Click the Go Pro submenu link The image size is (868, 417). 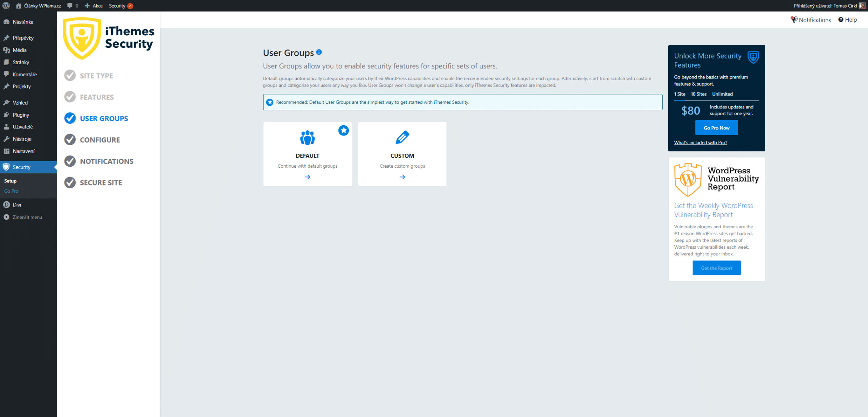pos(11,191)
